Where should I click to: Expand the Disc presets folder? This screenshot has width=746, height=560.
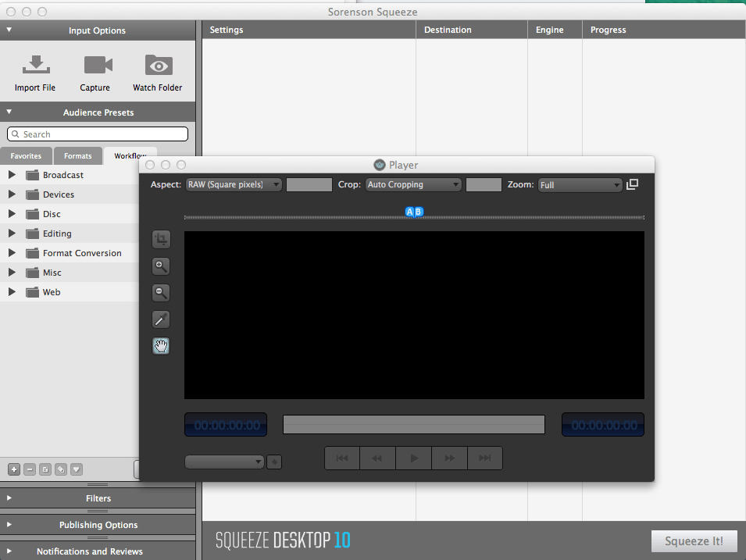click(x=12, y=214)
